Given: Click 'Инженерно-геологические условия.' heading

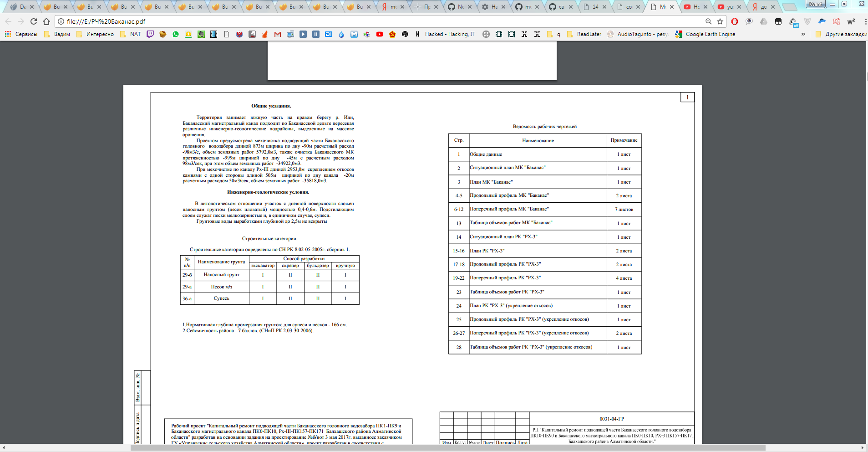Looking at the screenshot, I should (268, 192).
